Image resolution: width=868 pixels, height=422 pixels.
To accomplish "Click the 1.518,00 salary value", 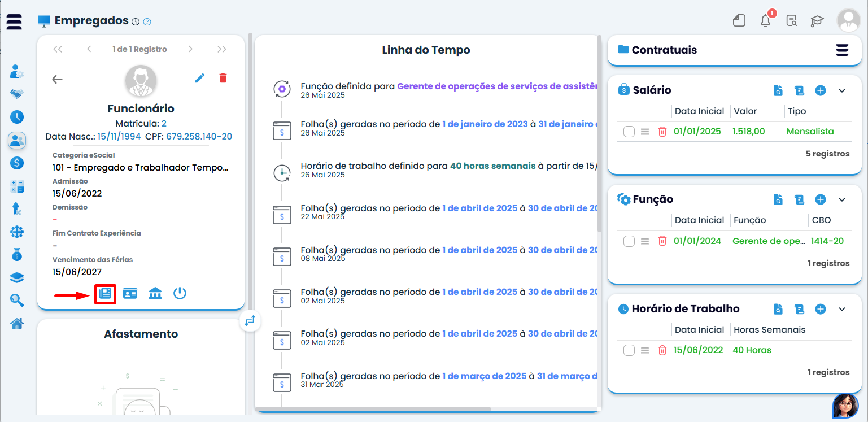I will click(x=749, y=131).
